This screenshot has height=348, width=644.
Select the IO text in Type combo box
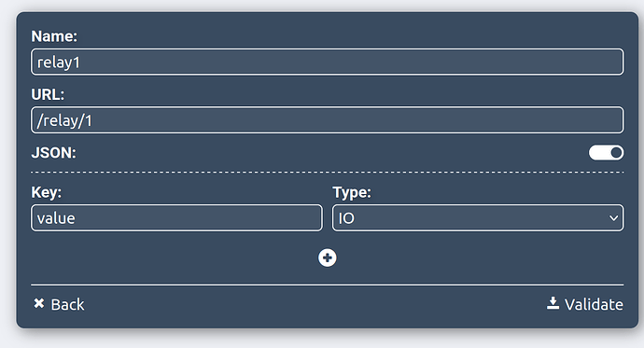click(346, 218)
